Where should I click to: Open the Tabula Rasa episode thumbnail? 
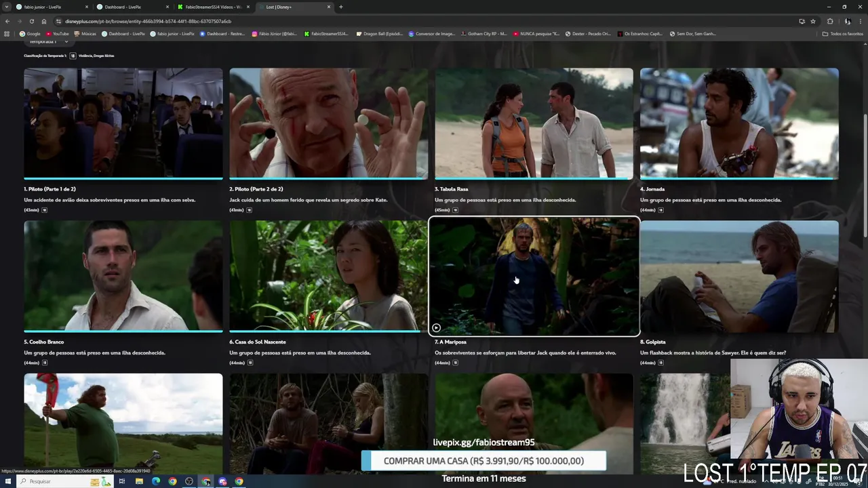tap(534, 123)
